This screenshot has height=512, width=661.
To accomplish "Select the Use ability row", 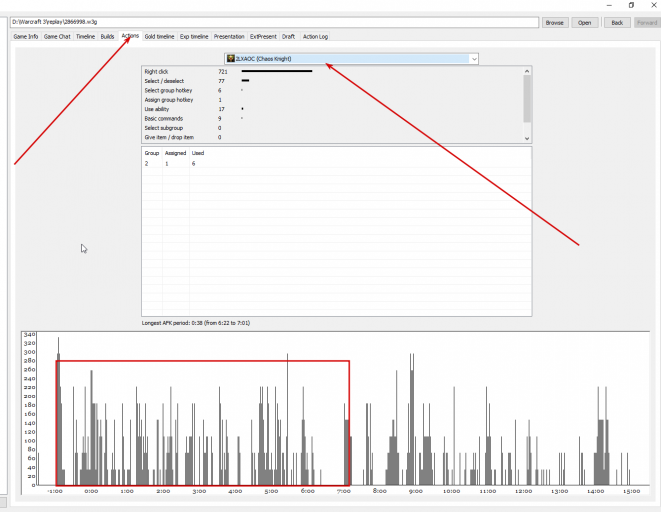I will 332,109.
